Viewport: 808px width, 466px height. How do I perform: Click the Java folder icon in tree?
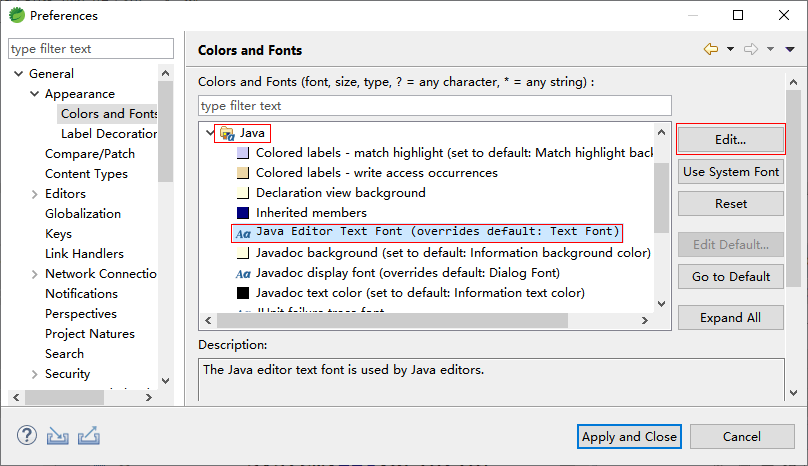point(227,133)
